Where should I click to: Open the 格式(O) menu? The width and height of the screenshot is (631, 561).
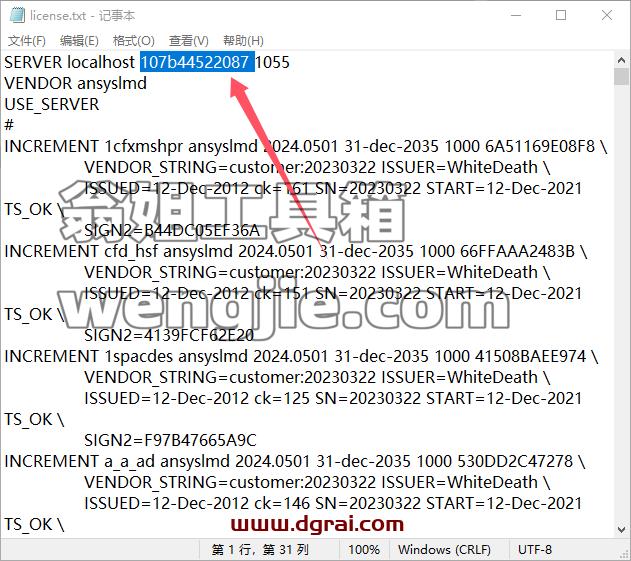click(x=134, y=41)
